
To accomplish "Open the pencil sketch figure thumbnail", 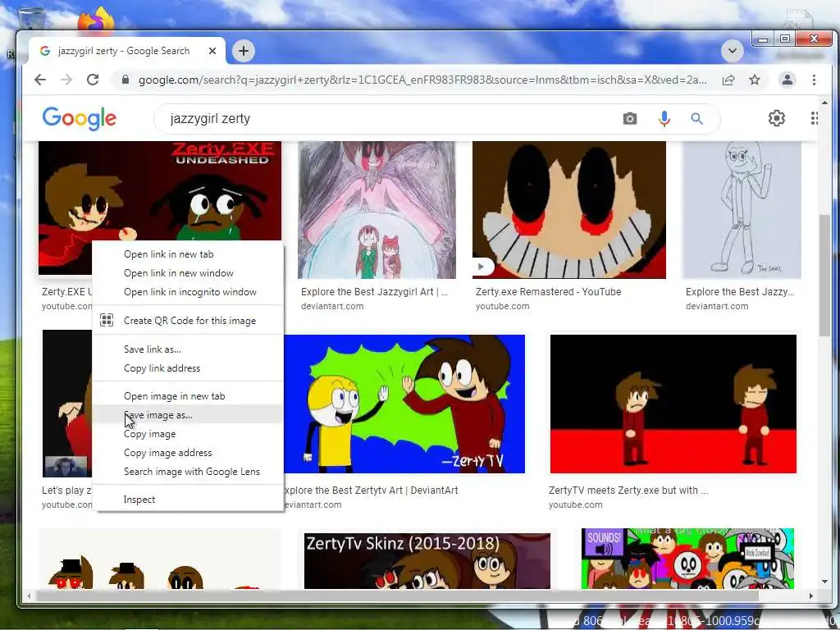I will 742,210.
